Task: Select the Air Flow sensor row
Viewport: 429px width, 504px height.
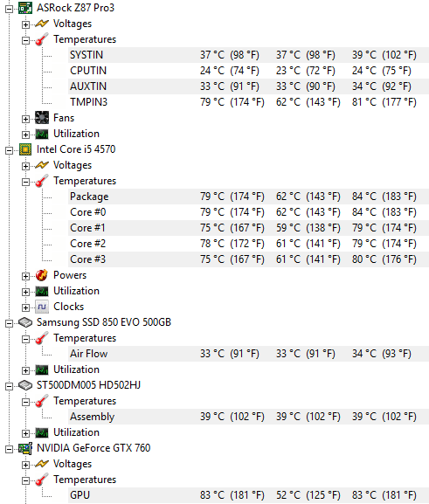Action: 249,354
